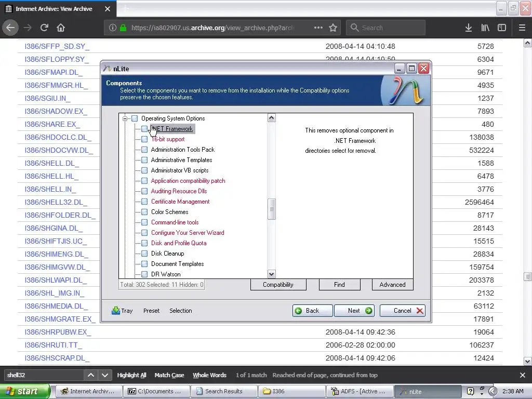Go Back in the nLite wizard
532x399 pixels.
click(312, 311)
